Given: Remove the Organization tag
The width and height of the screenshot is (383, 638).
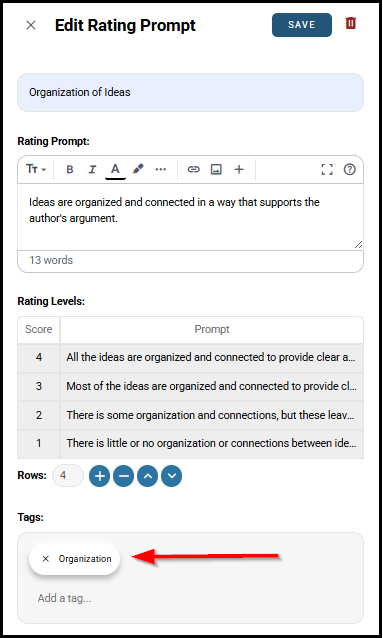Looking at the screenshot, I should (46, 559).
